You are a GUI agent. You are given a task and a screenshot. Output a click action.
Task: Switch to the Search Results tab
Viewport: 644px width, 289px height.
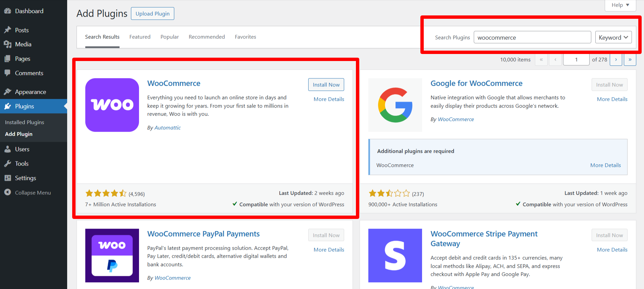point(102,37)
